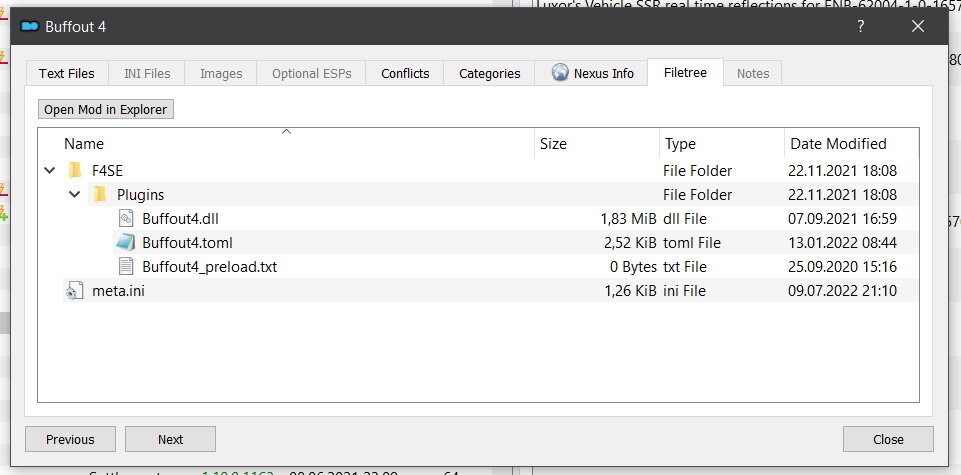Click the F4SE folder icon

coord(75,170)
